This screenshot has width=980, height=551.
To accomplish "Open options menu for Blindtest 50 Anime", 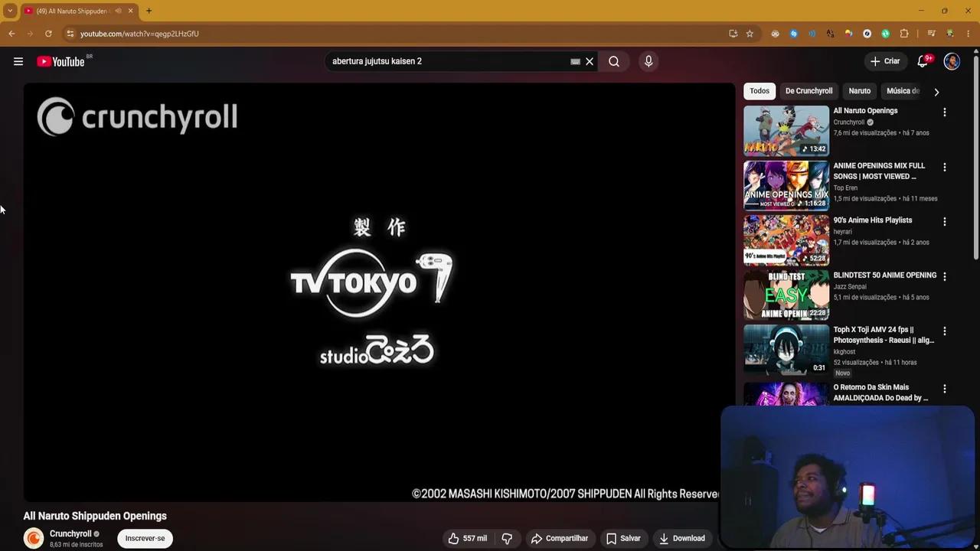I will (944, 276).
